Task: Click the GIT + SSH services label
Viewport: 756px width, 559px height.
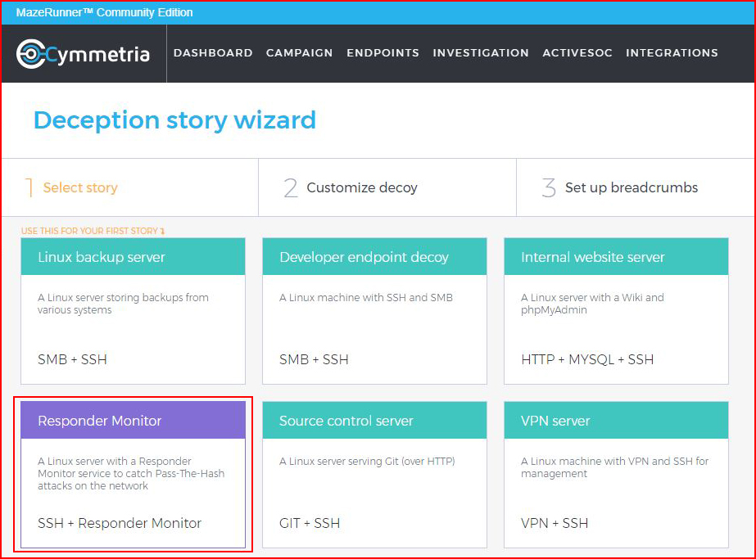Action: pos(310,523)
